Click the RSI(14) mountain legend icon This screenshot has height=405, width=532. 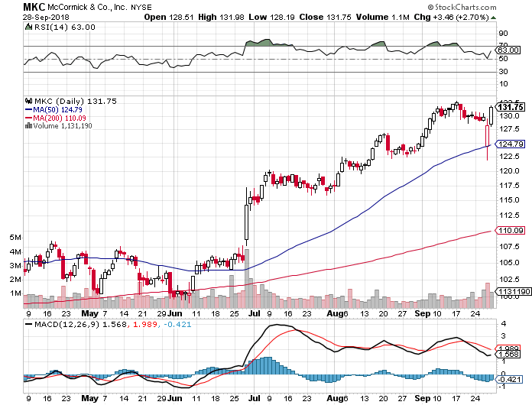pos(28,27)
